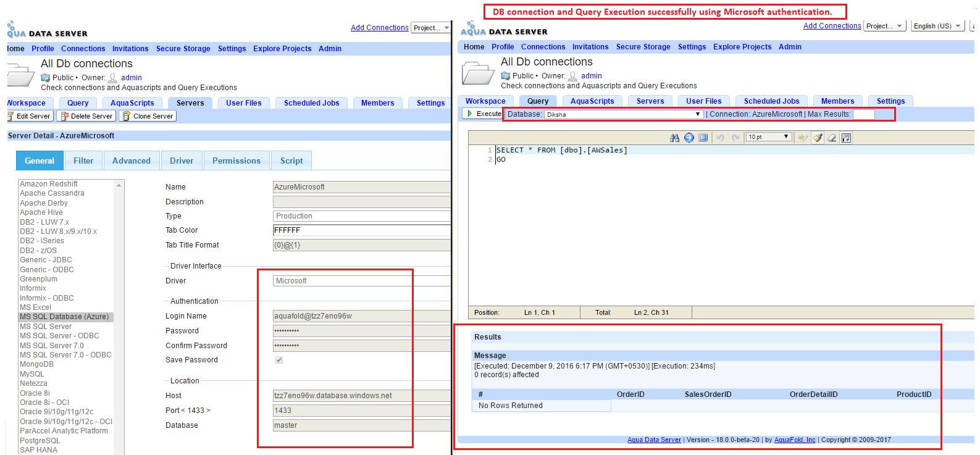Image resolution: width=980 pixels, height=455 pixels.
Task: Click the paintbrush icon in editor toolbar
Action: [x=818, y=138]
